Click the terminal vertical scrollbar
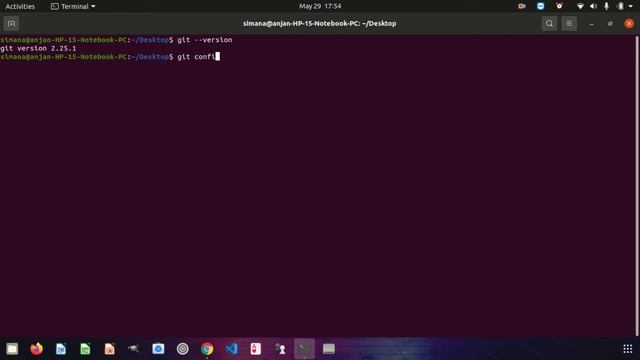Screen dimensions: 640x360 pyautogui.click(x=637, y=186)
